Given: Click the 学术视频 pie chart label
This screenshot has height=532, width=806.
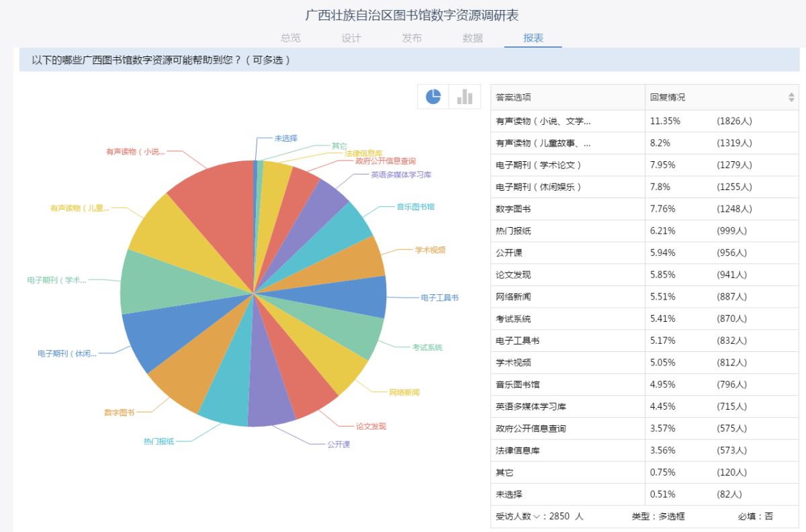Looking at the screenshot, I should [x=430, y=250].
